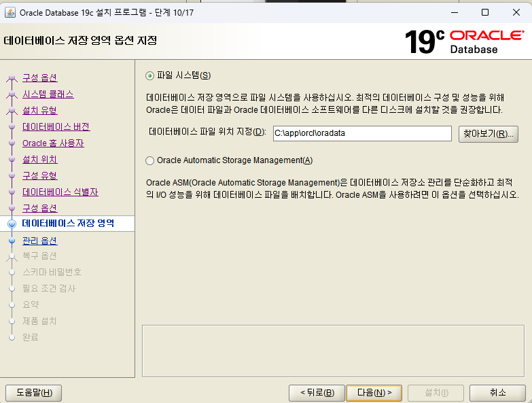Choose Oracle Automatic Storage Management(A) option
532x403 pixels.
click(149, 160)
